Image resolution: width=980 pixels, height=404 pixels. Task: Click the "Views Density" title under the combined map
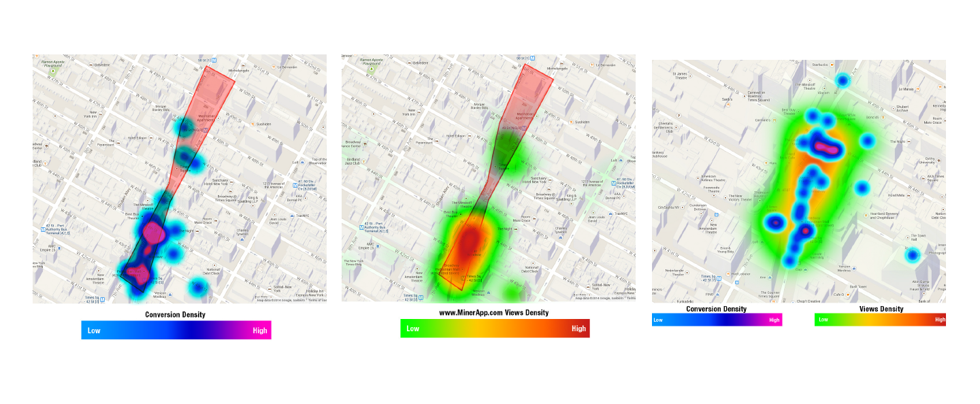pos(881,309)
